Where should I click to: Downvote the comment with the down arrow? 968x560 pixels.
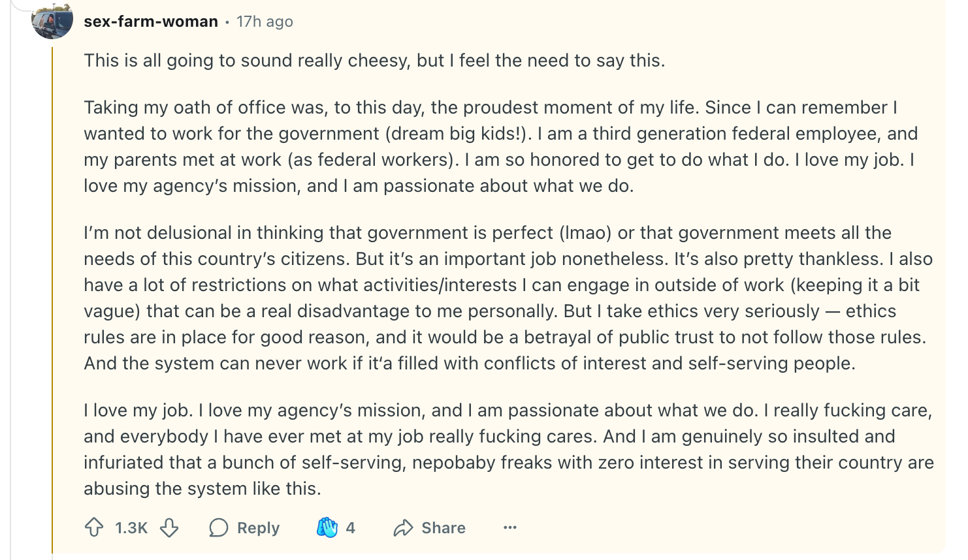pyautogui.click(x=169, y=527)
